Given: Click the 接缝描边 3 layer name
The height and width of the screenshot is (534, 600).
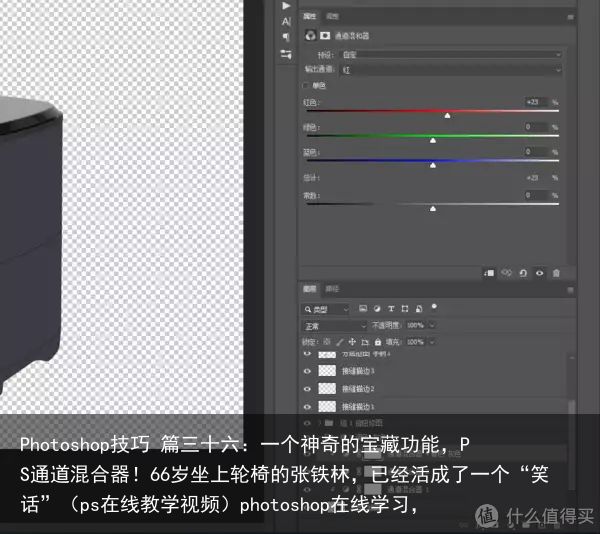Looking at the screenshot, I should pos(358,371).
